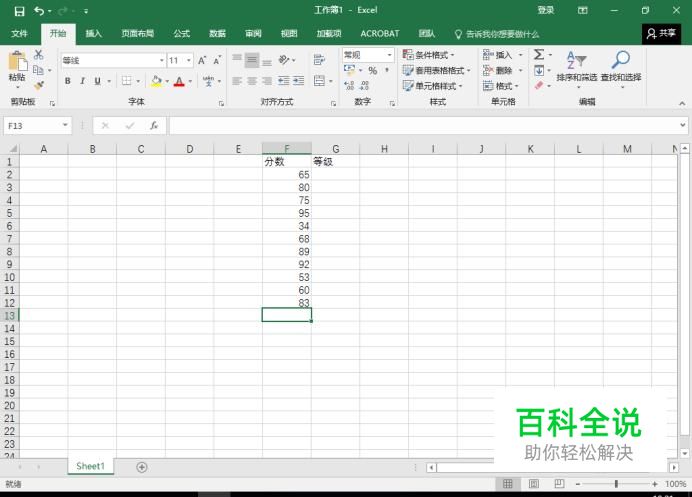Copy the selection with the copy icon

point(38,70)
